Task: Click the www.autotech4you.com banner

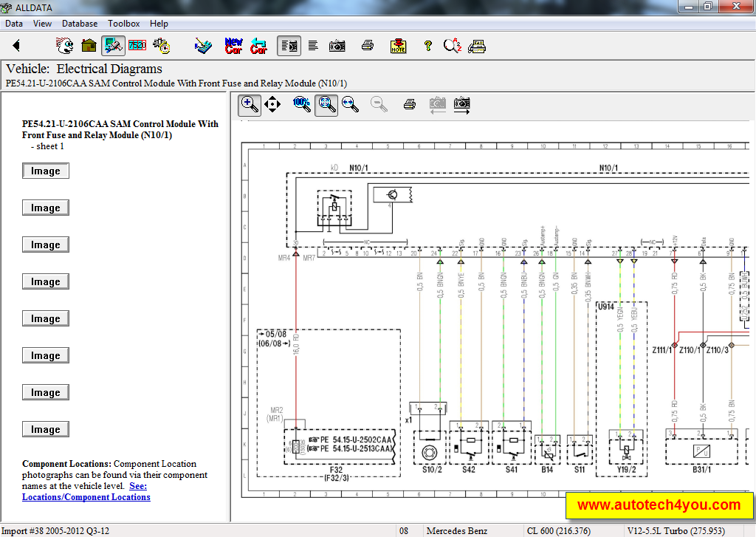Action: tap(659, 505)
